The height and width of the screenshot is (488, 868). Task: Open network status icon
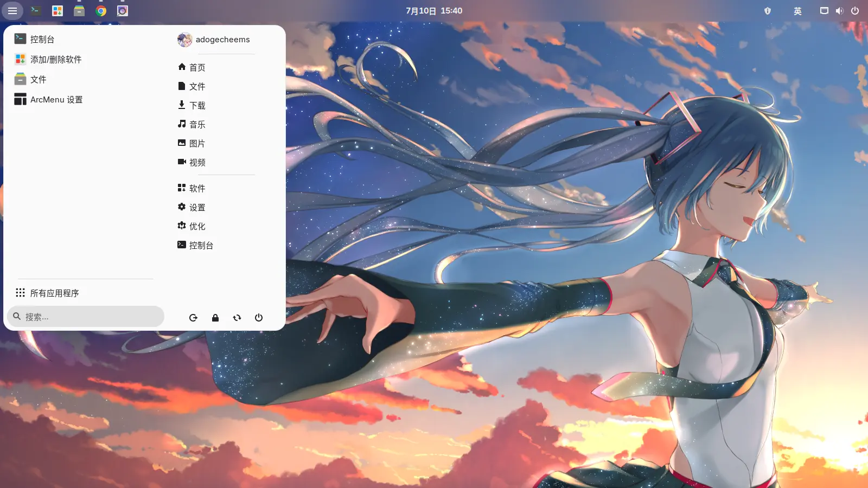(x=824, y=11)
